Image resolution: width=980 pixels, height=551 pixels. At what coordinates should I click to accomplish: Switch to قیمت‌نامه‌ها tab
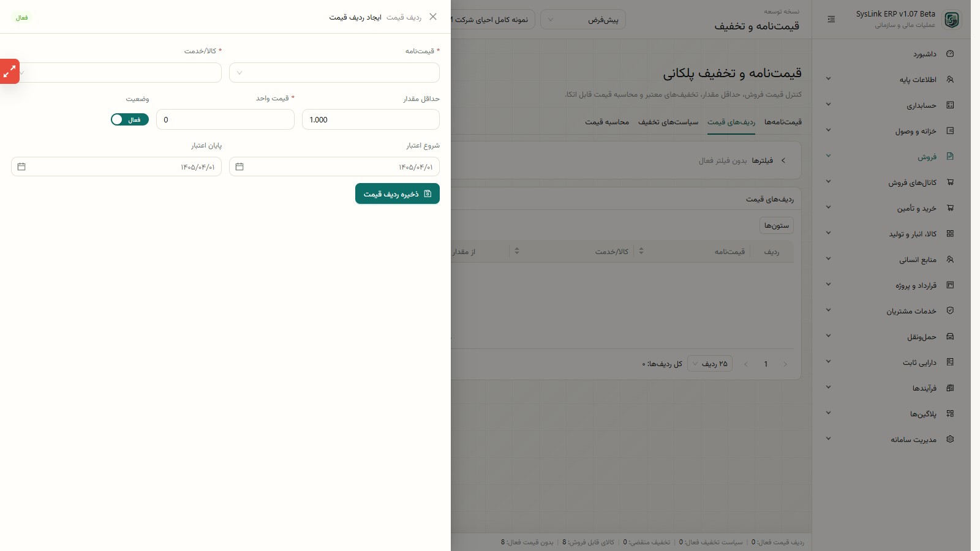pos(783,122)
